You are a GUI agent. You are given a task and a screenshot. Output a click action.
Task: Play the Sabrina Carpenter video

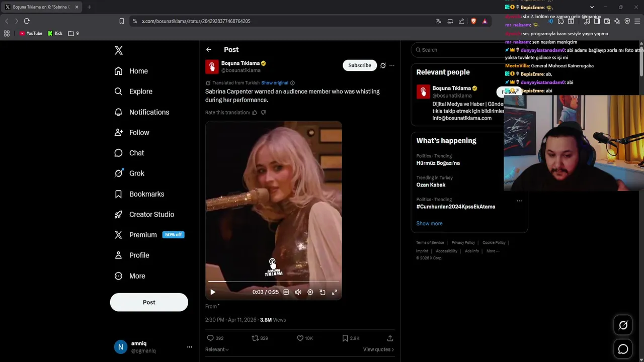coord(213,292)
